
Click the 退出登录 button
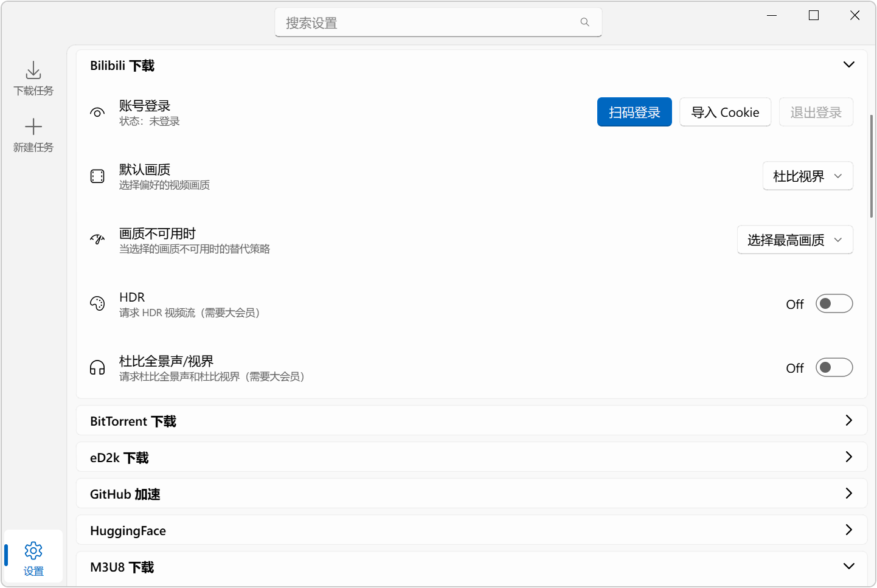tap(816, 112)
